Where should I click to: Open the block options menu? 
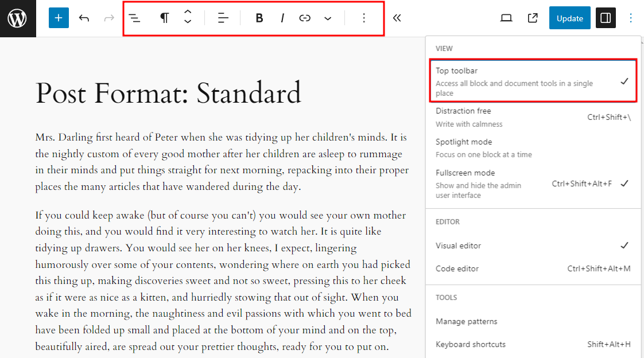(364, 18)
